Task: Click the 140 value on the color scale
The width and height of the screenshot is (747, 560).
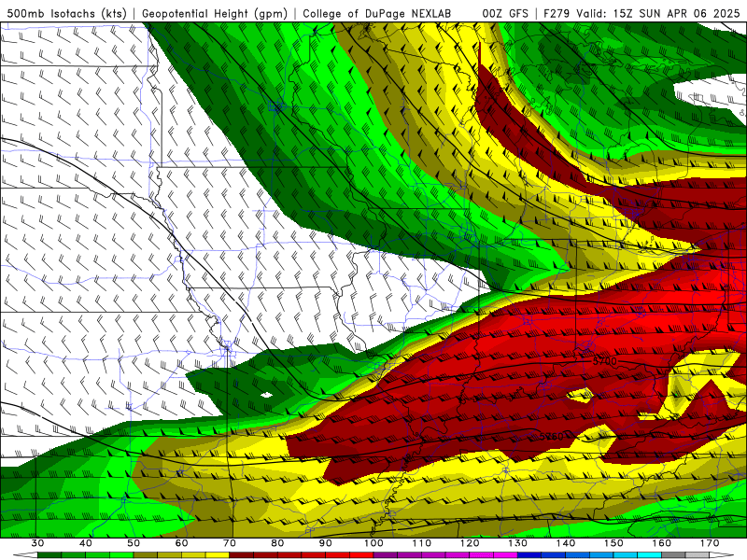Action: [566, 543]
